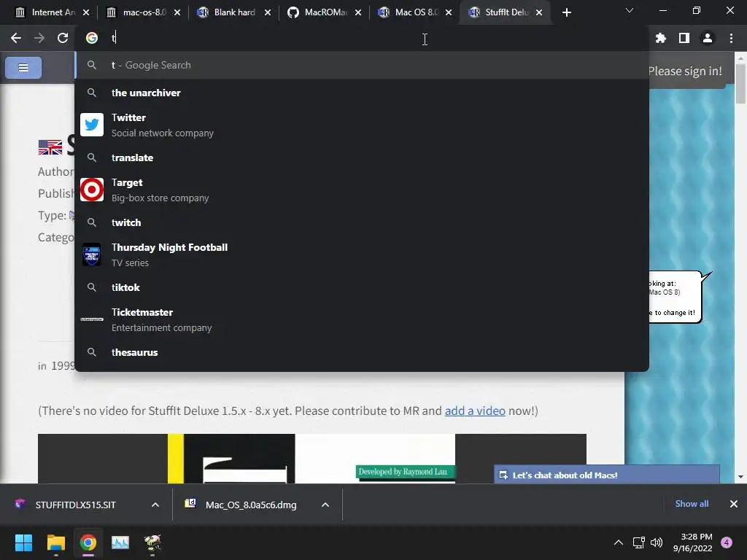This screenshot has height=560, width=747.
Task: Choose the 't - Google Search' suggestion
Action: (x=362, y=65)
